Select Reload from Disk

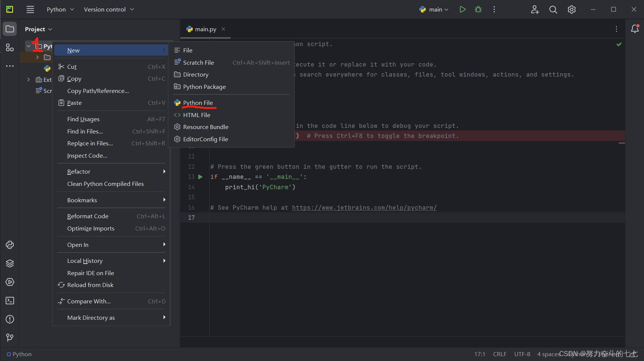(111, 285)
